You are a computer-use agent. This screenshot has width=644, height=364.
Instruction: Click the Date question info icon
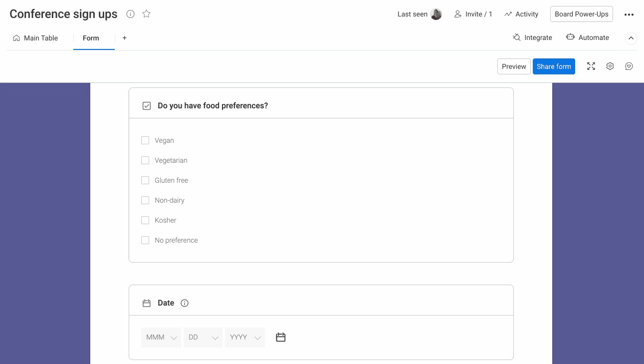pos(185,303)
